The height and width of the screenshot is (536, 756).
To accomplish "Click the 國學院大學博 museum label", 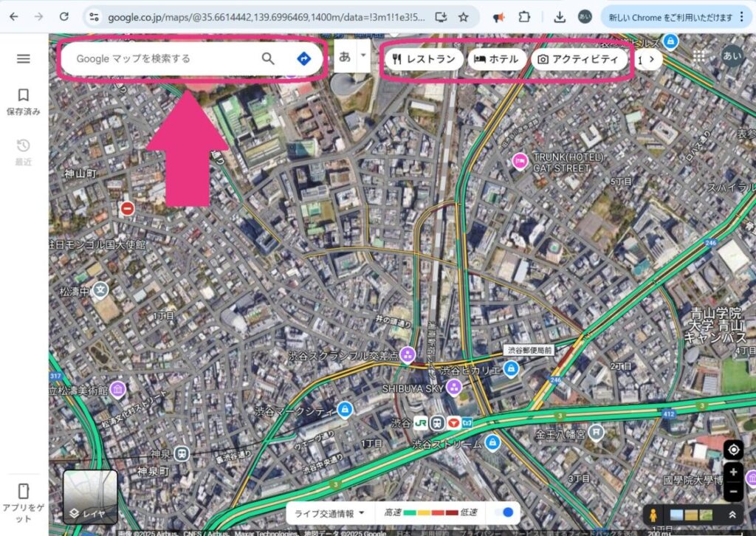I will click(x=693, y=480).
